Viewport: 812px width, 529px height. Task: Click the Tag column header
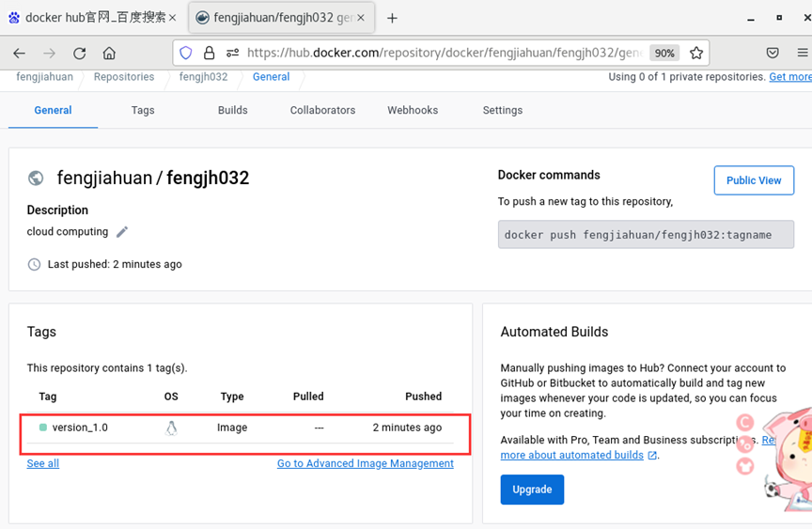click(x=48, y=397)
